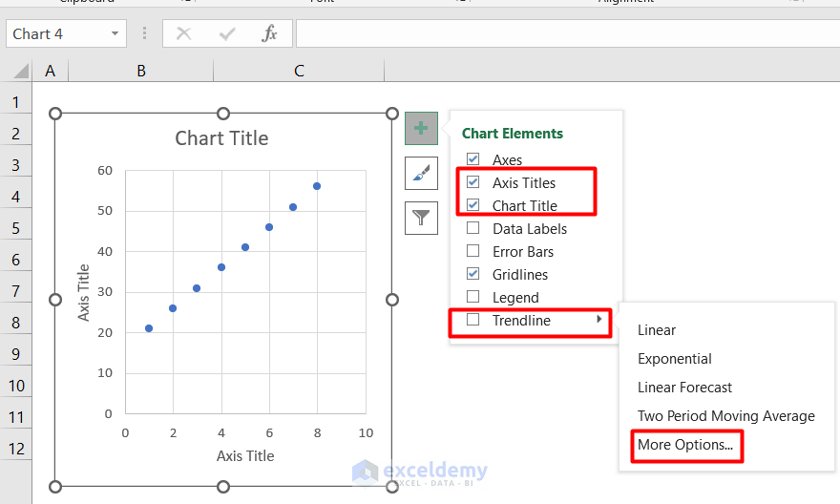Expand the Trendline submenu arrow
Image resolution: width=840 pixels, height=504 pixels.
pyautogui.click(x=599, y=320)
